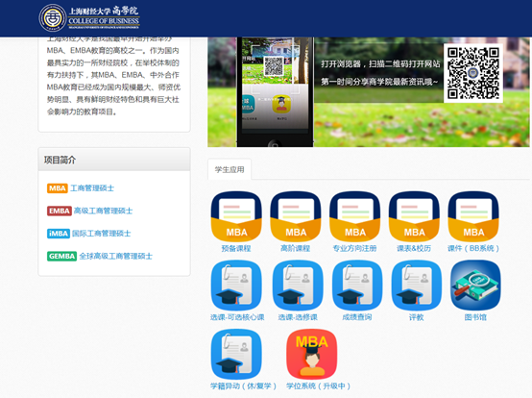Click the COLLEGE OF BUSINESS header title
The height and width of the screenshot is (398, 532).
point(104,21)
